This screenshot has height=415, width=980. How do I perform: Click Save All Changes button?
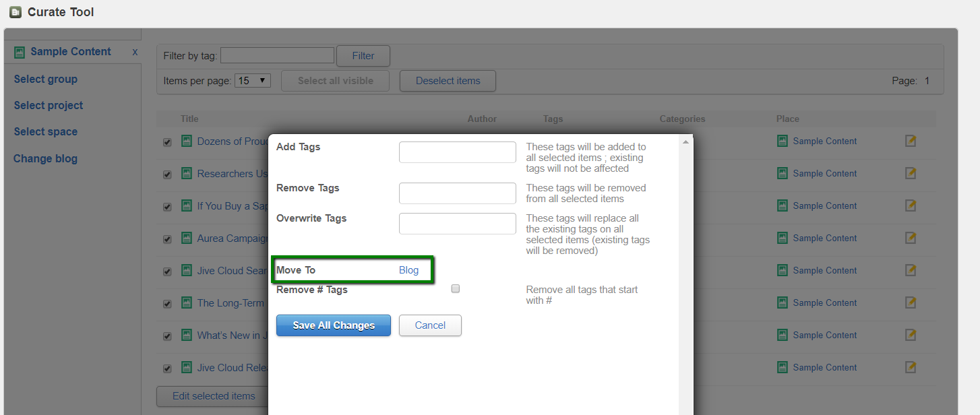click(334, 325)
